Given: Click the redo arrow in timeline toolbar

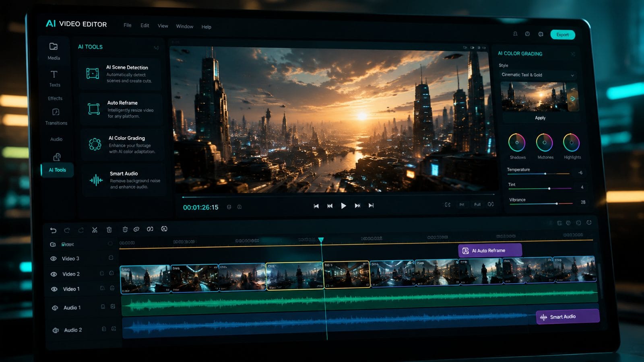Looking at the screenshot, I should pyautogui.click(x=67, y=230).
